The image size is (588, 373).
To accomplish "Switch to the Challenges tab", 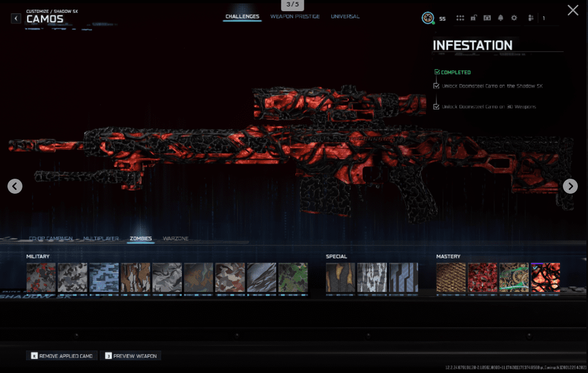I will [242, 17].
